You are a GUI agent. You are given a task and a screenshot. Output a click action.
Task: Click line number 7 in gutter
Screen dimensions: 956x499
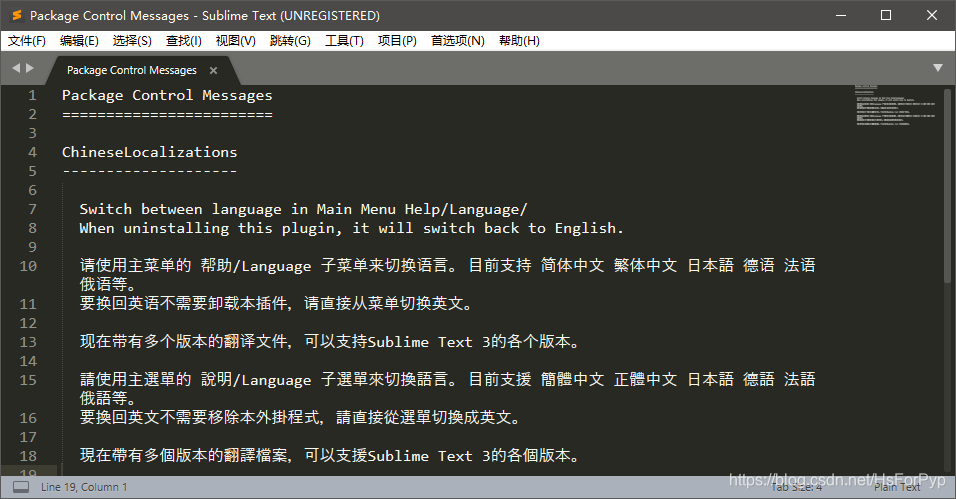[x=32, y=209]
